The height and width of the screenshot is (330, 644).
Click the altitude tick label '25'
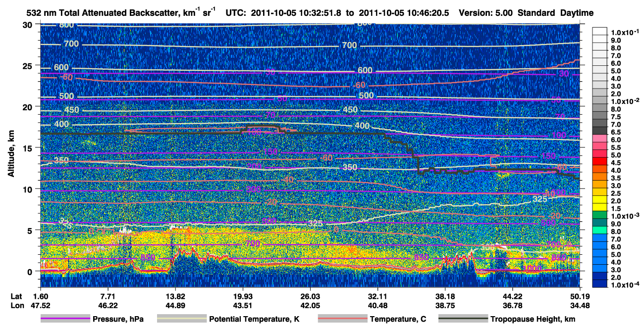[x=28, y=65]
